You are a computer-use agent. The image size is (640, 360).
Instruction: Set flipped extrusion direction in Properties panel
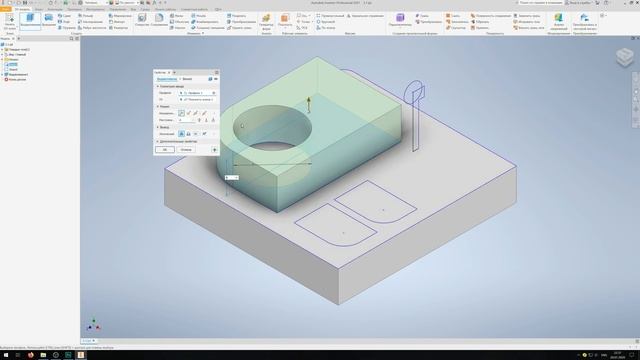189,113
